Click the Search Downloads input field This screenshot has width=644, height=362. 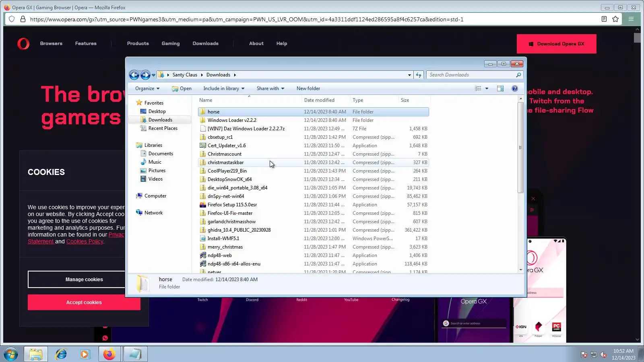[x=471, y=75]
